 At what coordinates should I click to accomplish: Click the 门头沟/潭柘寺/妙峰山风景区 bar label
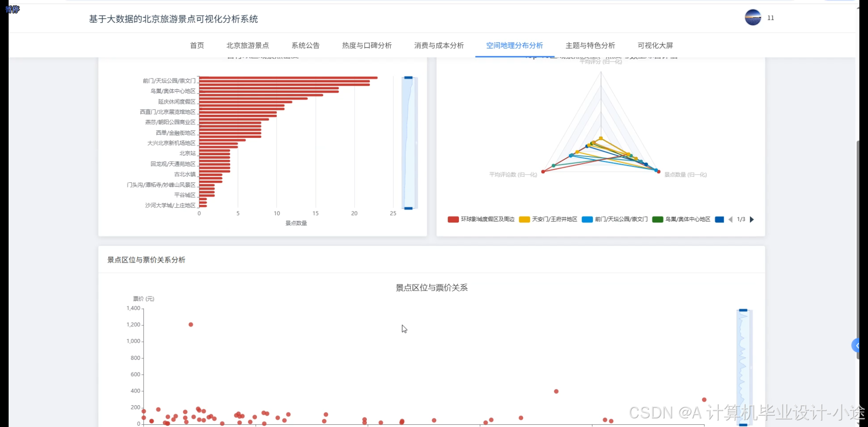click(161, 185)
